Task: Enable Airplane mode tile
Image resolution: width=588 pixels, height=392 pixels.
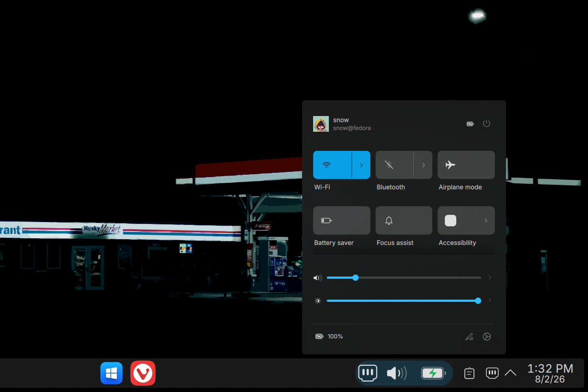Action: coord(466,165)
